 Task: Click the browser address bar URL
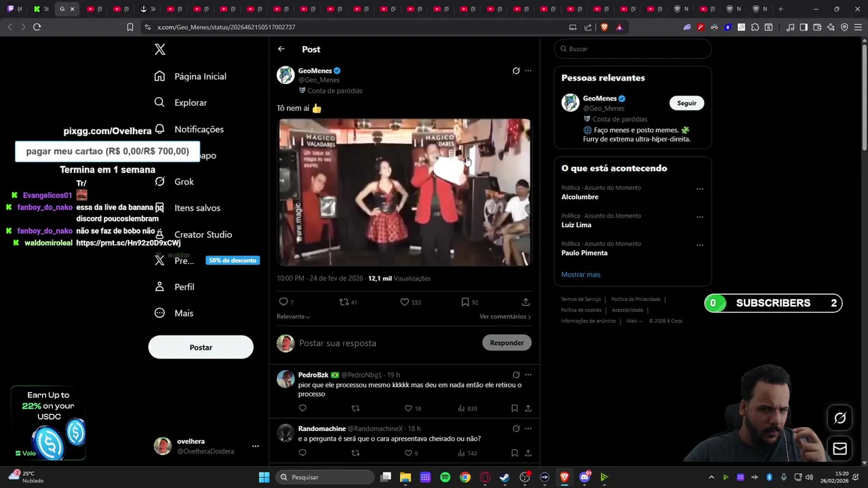click(226, 27)
